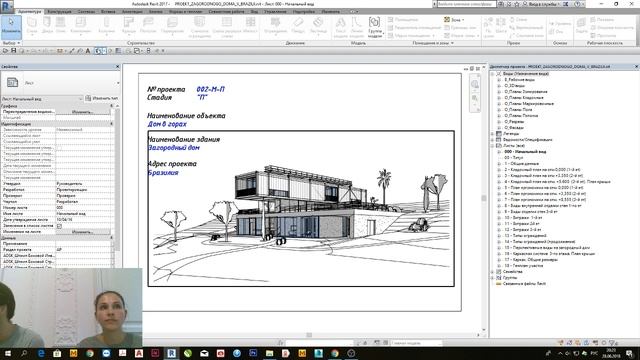Image resolution: width=640 pixels, height=360 pixels.
Task: Select the Крыша roof tool
Action: click(129, 26)
